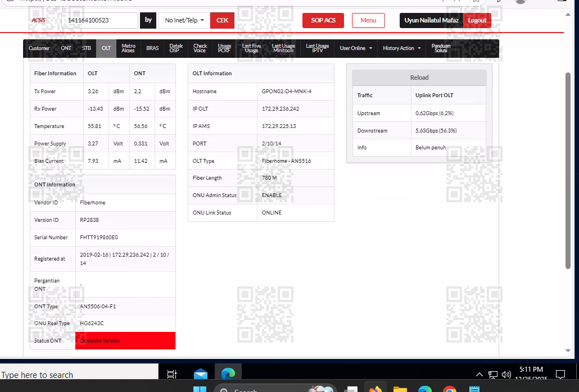Show hidden system tray icons
Screen dimensions: 579x392
click(480, 375)
